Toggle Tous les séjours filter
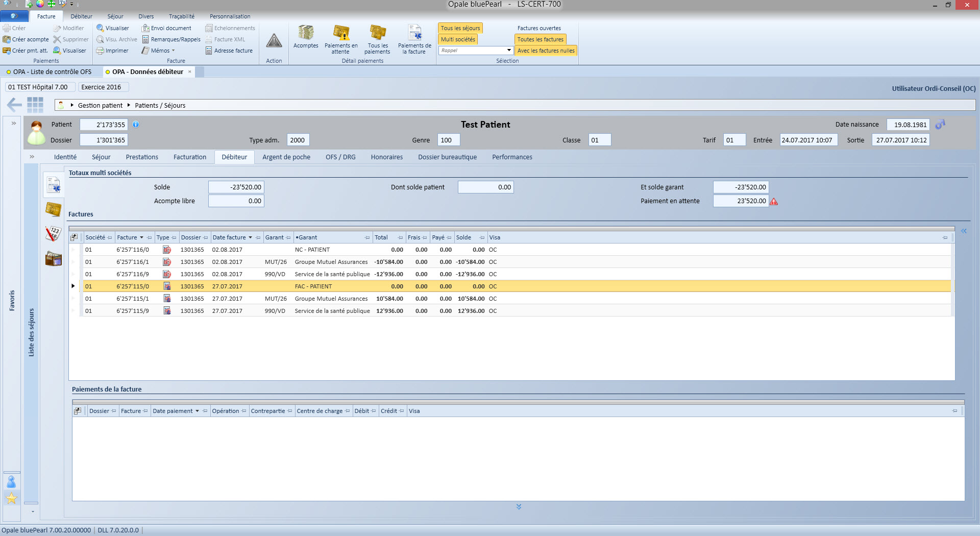The image size is (980, 536). click(460, 28)
